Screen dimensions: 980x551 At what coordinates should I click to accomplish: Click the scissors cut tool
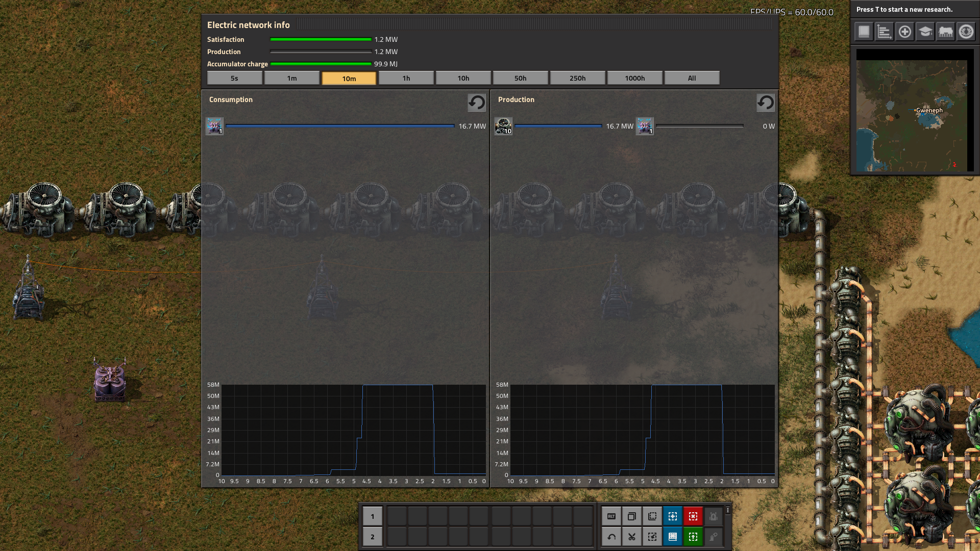(x=631, y=537)
